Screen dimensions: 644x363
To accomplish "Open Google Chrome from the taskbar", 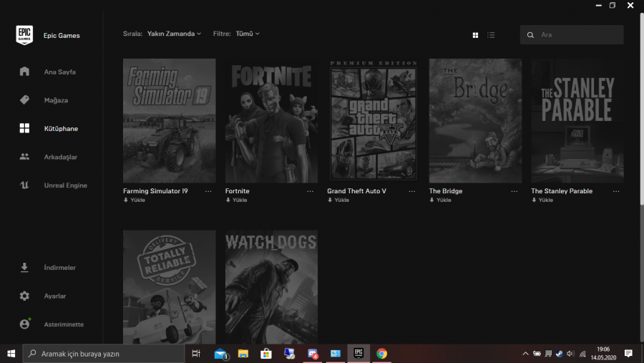I will click(x=381, y=354).
